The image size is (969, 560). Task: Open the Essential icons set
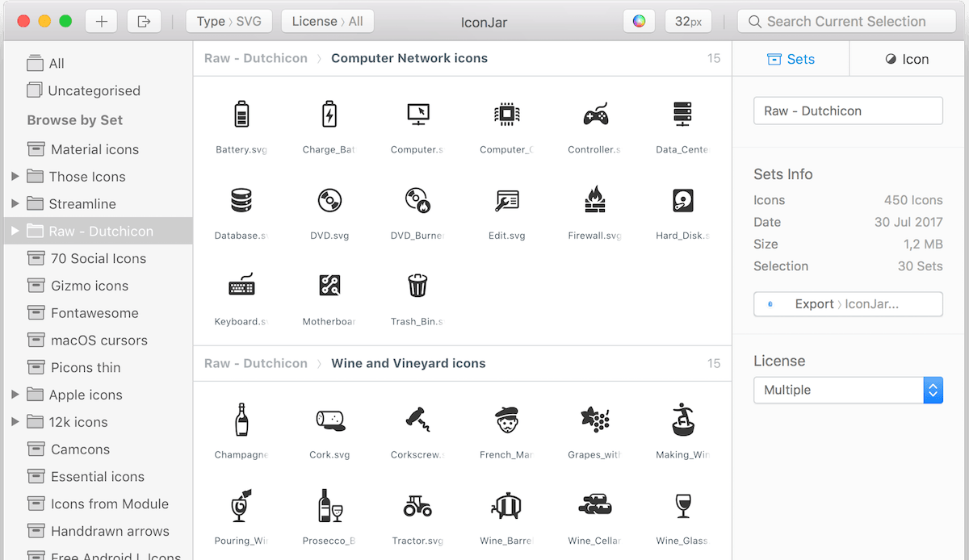[x=98, y=477]
